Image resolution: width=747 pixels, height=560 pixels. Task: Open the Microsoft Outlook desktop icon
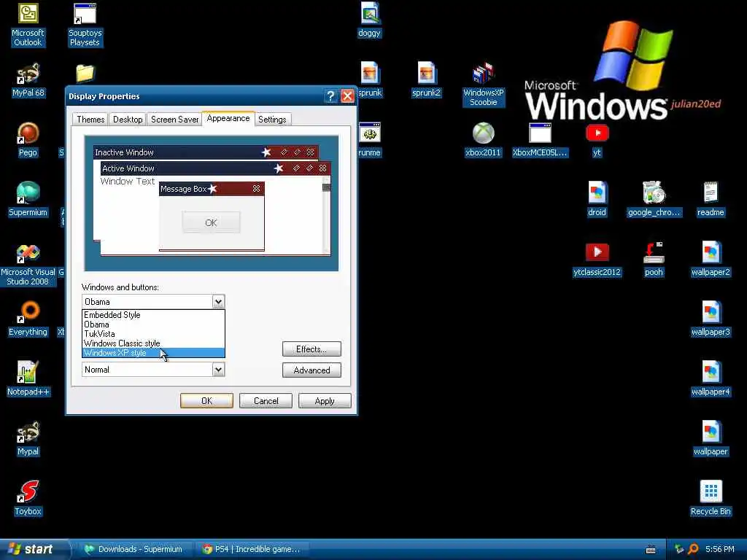pos(28,25)
